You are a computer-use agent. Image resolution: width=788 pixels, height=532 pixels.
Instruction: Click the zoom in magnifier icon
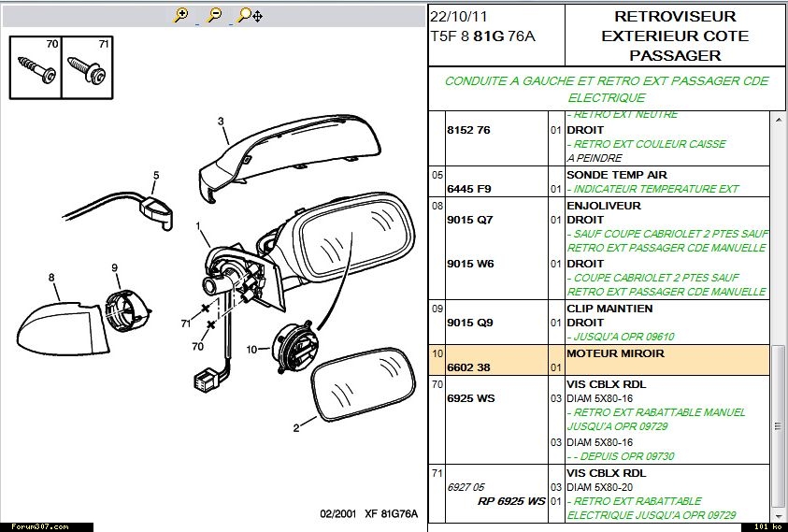tap(182, 15)
